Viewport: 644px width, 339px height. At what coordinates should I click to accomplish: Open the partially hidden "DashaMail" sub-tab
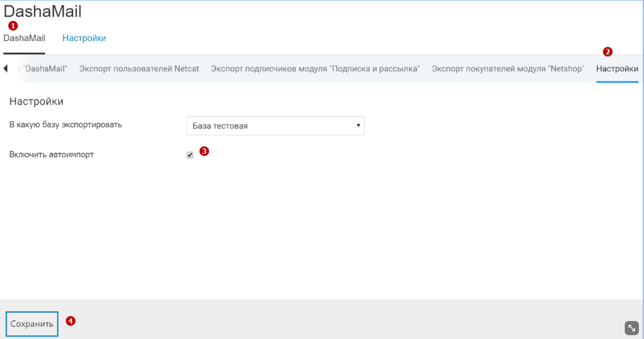42,69
